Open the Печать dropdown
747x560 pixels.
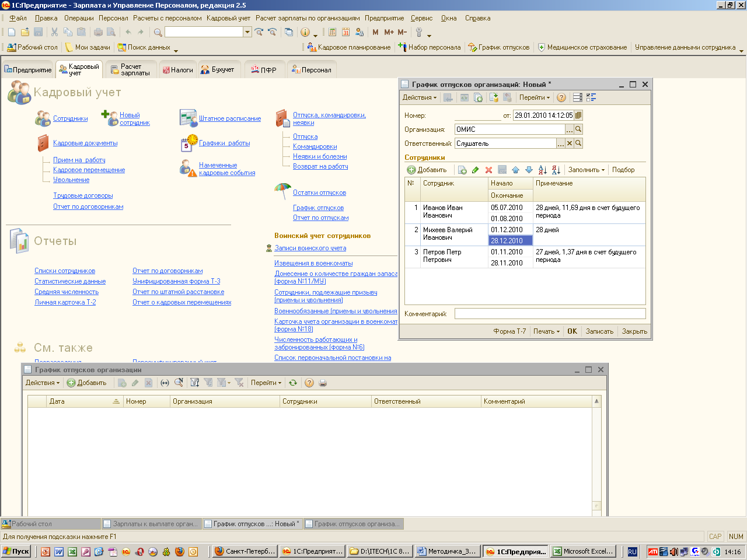pos(546,331)
